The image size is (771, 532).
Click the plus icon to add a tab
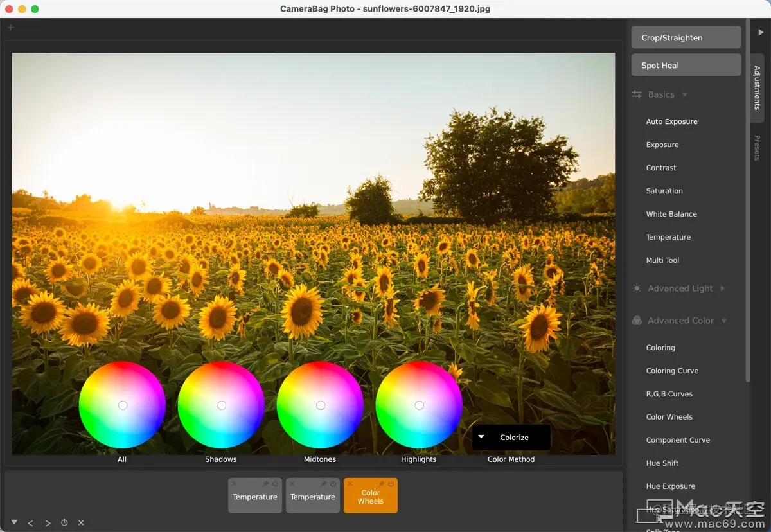(10, 28)
